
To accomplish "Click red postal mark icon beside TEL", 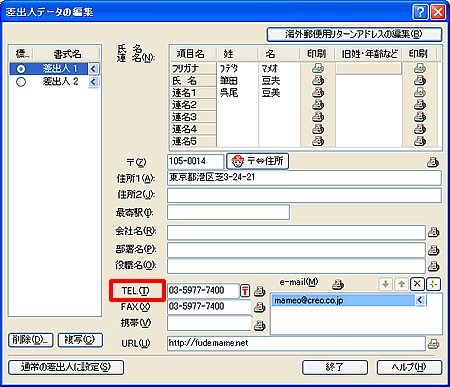I will (x=245, y=291).
